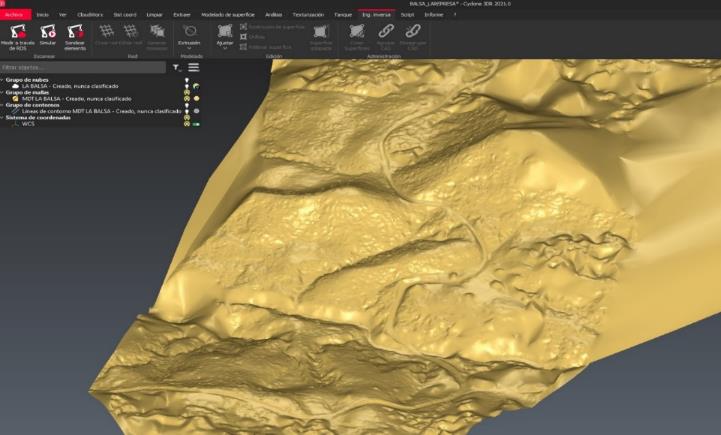721x435 pixels.
Task: Click the MDT LA BALSA yellow color swatch
Action: (x=196, y=99)
